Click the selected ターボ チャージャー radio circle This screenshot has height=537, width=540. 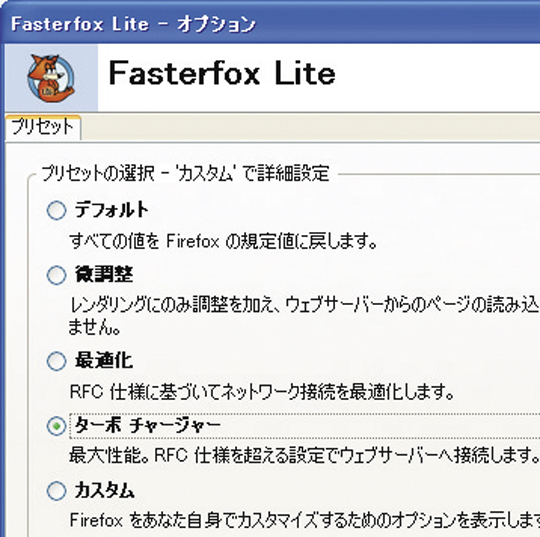pyautogui.click(x=56, y=426)
